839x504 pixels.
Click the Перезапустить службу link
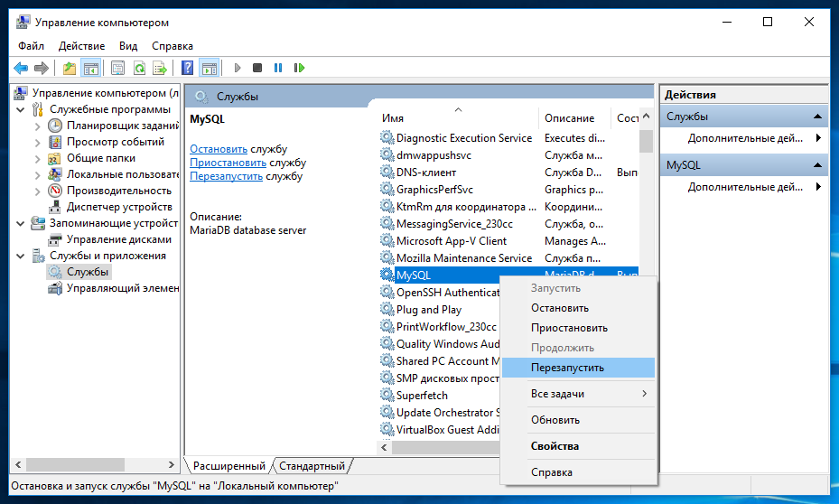(x=227, y=176)
